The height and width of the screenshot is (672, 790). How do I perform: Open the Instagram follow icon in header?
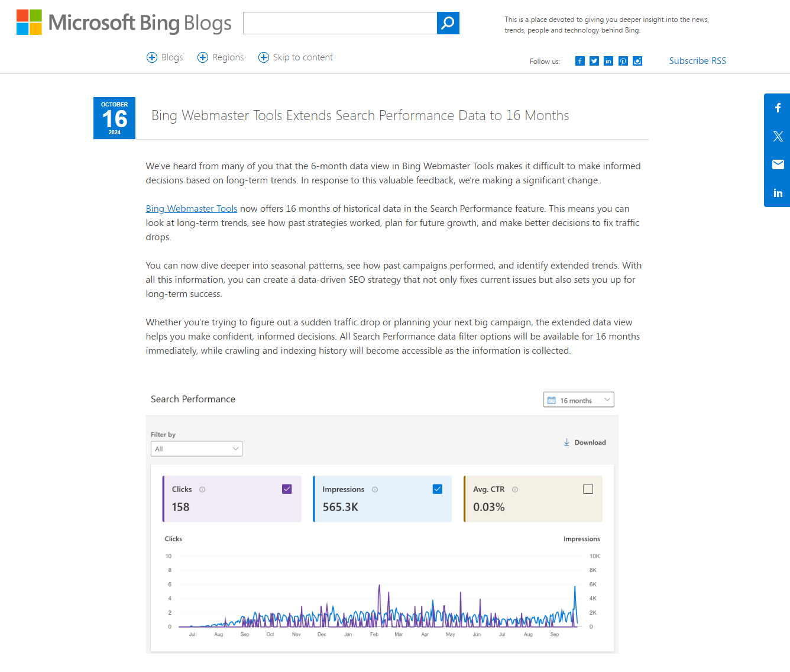637,61
